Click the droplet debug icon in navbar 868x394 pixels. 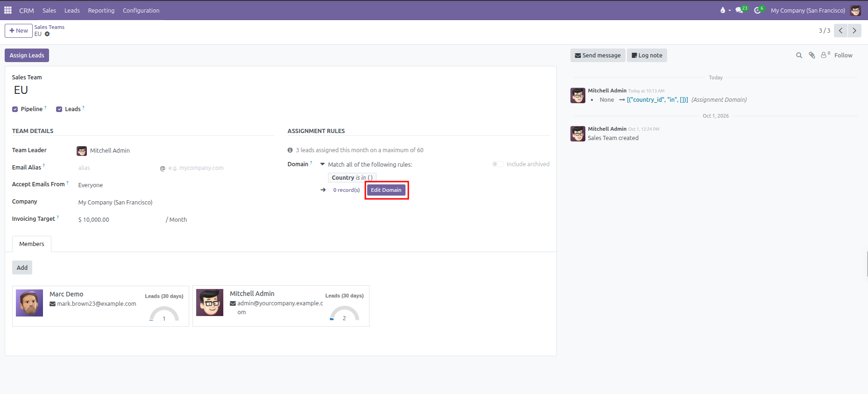click(723, 10)
